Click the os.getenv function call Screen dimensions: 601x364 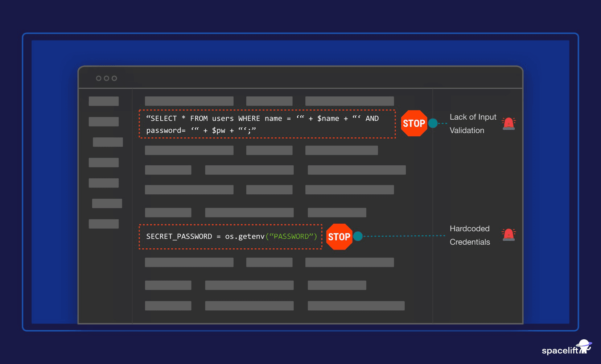point(245,237)
